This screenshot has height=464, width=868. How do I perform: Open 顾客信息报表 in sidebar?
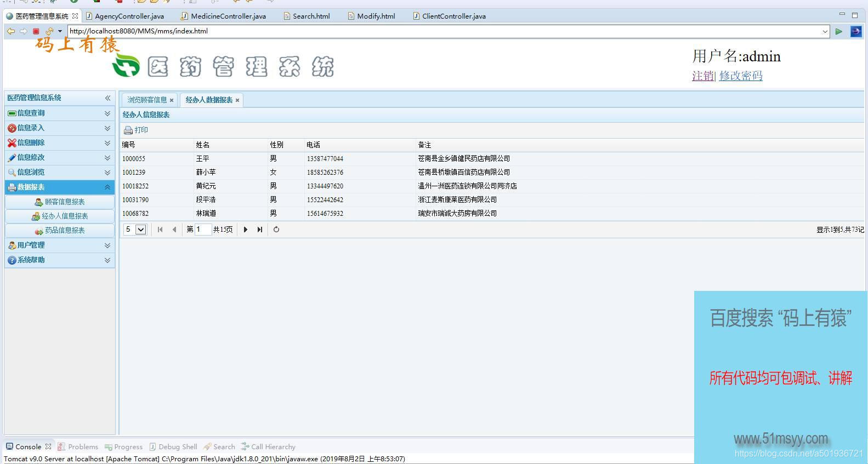coord(60,202)
